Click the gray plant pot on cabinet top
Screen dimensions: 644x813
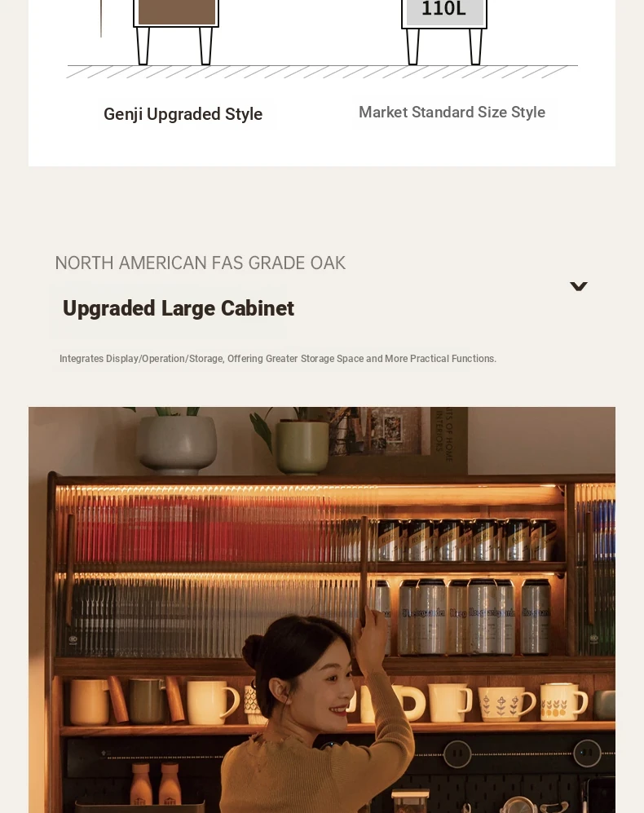pyautogui.click(x=177, y=444)
